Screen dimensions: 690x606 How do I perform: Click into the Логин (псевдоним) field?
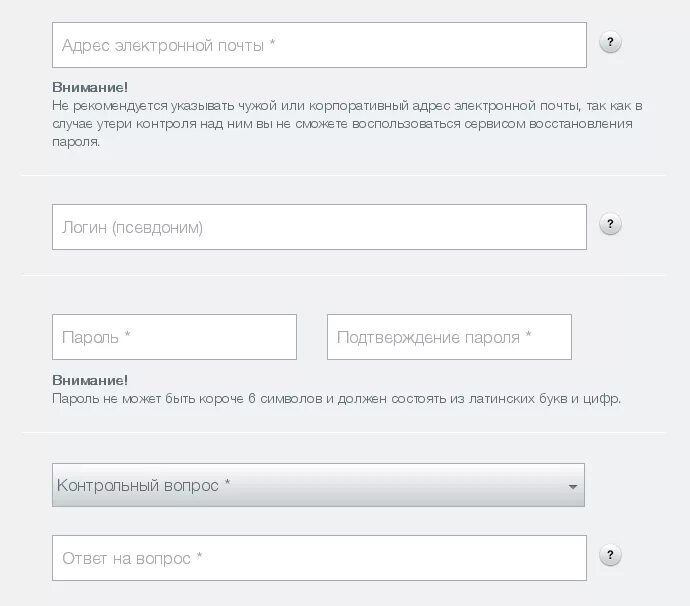click(319, 227)
